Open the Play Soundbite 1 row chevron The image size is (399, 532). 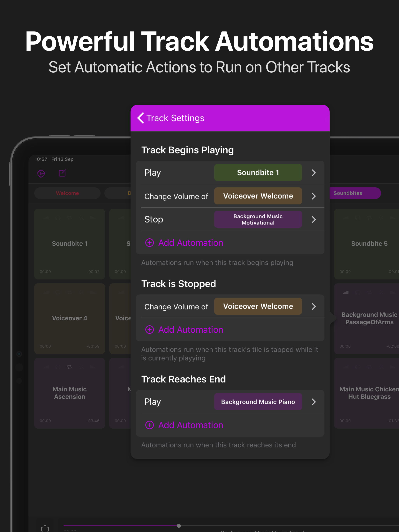(x=313, y=173)
